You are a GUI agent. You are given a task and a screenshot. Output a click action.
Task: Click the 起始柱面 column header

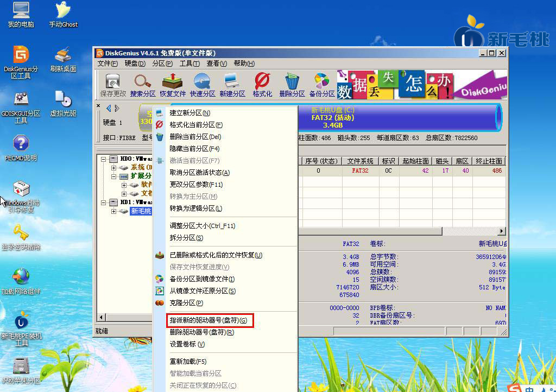[x=415, y=161]
